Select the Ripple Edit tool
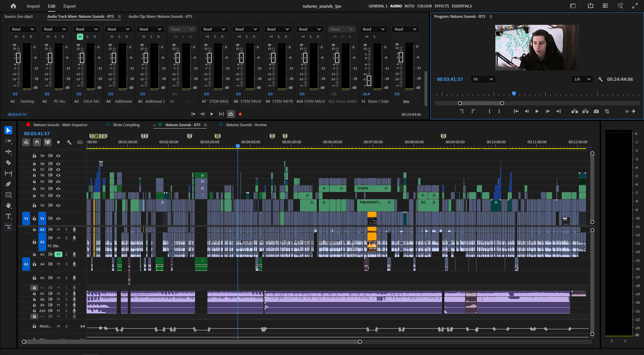 (x=8, y=152)
